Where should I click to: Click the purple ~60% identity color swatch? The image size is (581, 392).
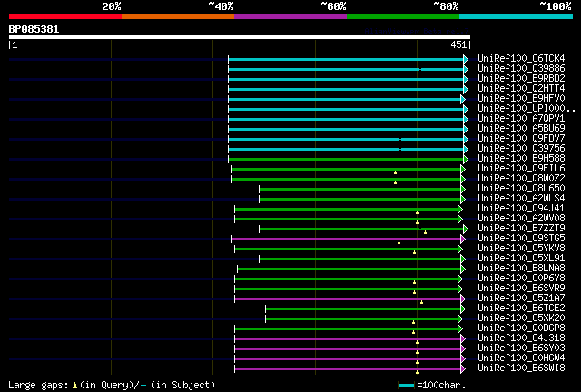pyautogui.click(x=290, y=16)
